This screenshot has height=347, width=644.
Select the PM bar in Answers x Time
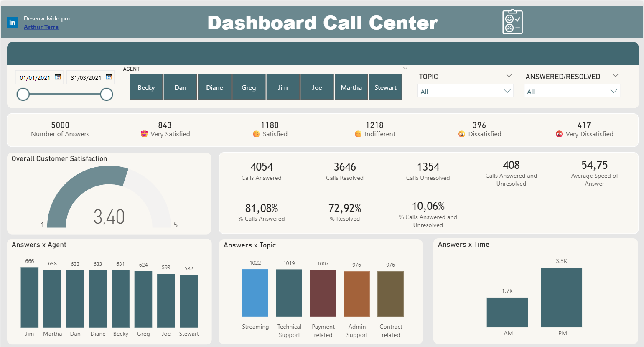pos(561,297)
